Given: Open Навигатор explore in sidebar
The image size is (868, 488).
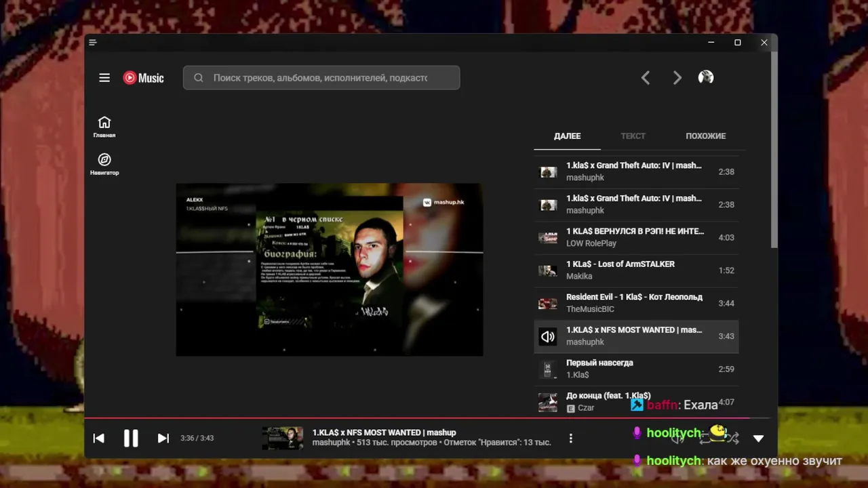Looking at the screenshot, I should tap(104, 164).
